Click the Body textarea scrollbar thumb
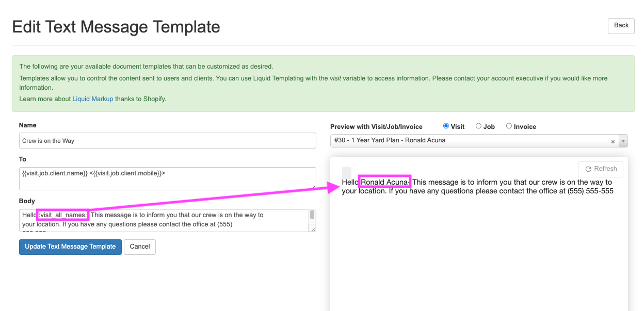 (x=312, y=215)
